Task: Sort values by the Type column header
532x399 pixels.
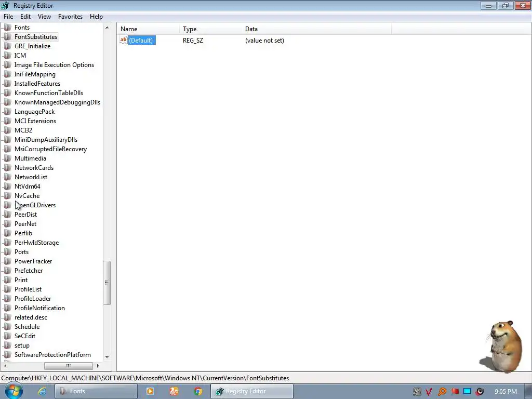Action: point(211,29)
